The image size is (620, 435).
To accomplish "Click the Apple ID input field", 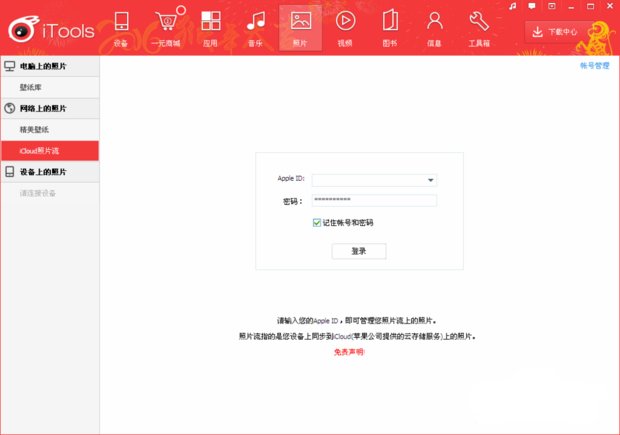I will [x=374, y=180].
